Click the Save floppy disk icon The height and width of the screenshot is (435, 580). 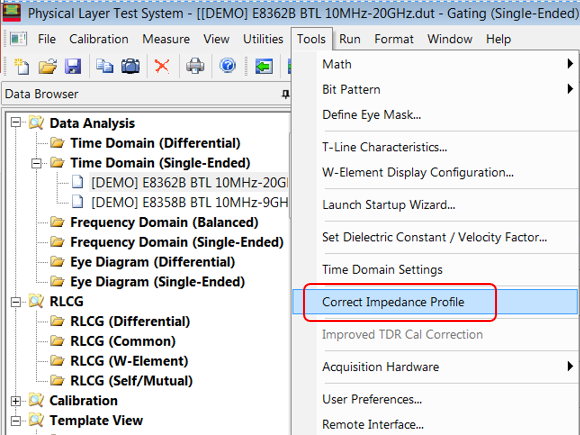coord(73,66)
